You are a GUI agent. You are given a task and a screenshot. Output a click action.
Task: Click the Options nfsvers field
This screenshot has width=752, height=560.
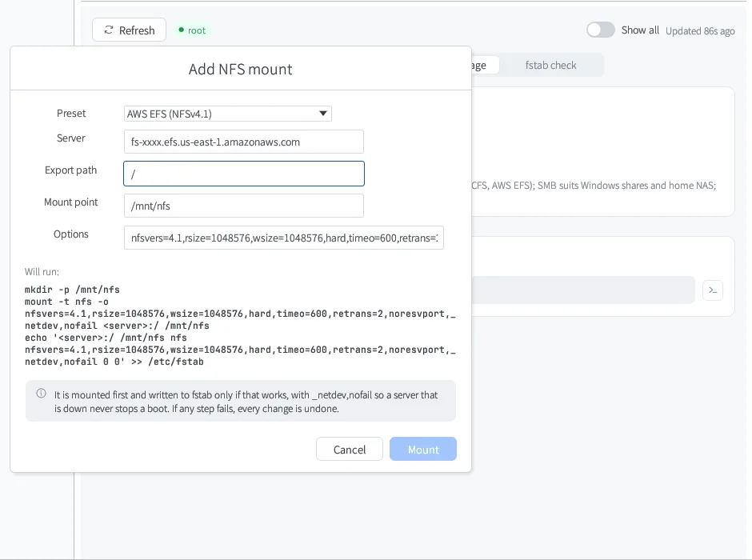[x=284, y=238]
